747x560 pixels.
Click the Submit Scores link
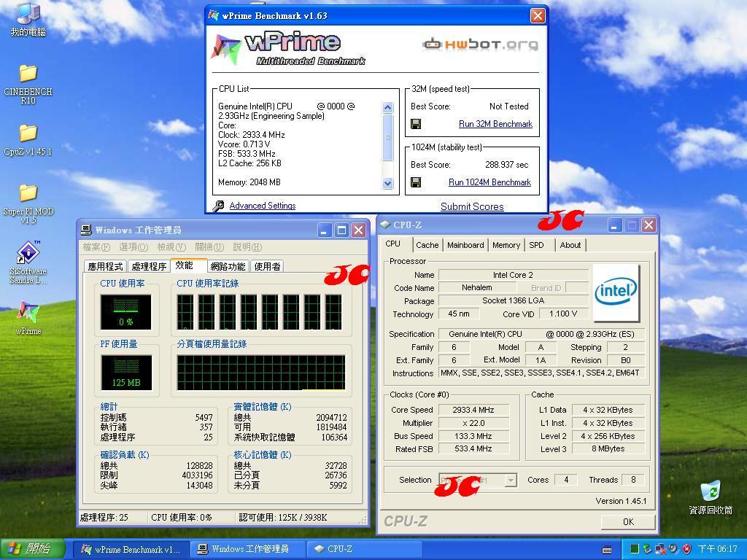click(472, 206)
